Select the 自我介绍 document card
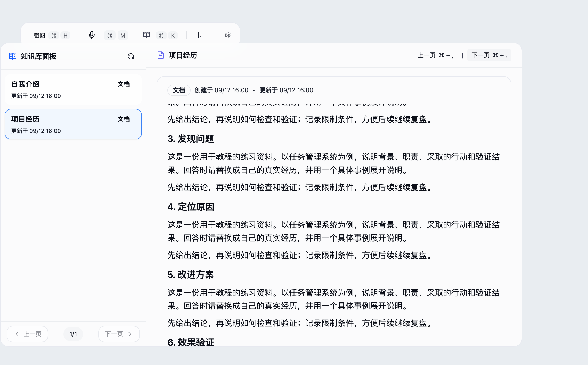 [x=73, y=89]
